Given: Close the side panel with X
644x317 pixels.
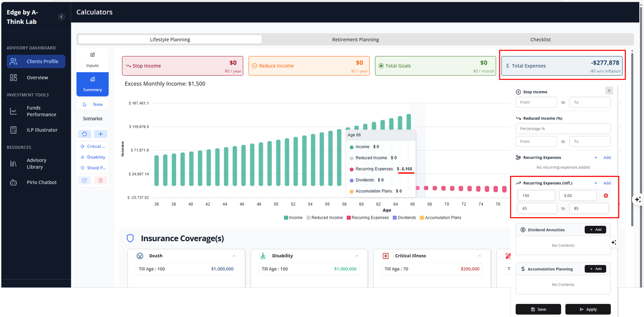Looking at the screenshot, I should 609,91.
